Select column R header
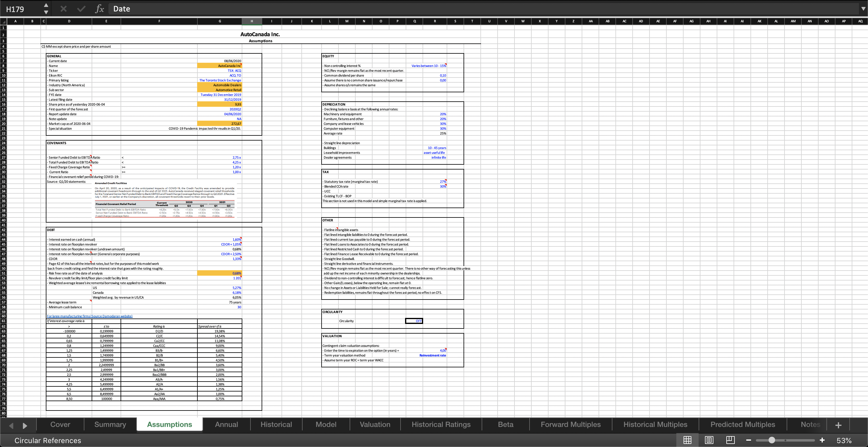 435,21
